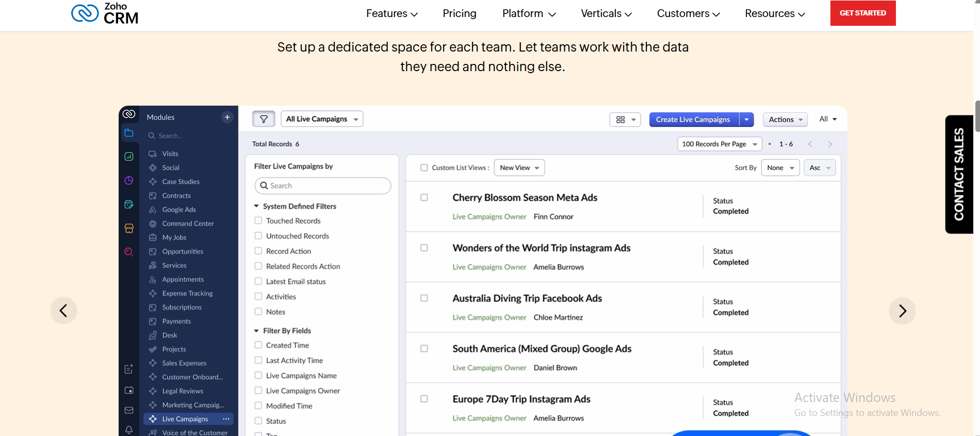Click the plus icon beside Modules
This screenshot has height=436, width=980.
[x=227, y=118]
